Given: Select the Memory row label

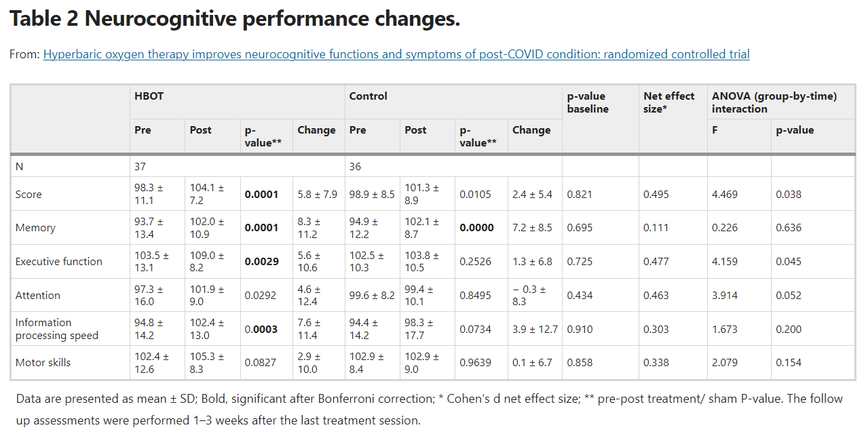Looking at the screenshot, I should point(35,228).
